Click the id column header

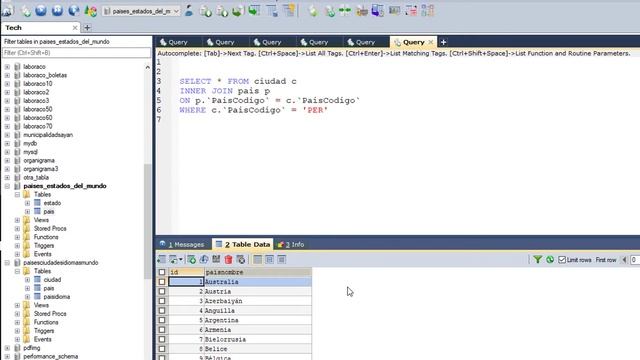pos(186,272)
